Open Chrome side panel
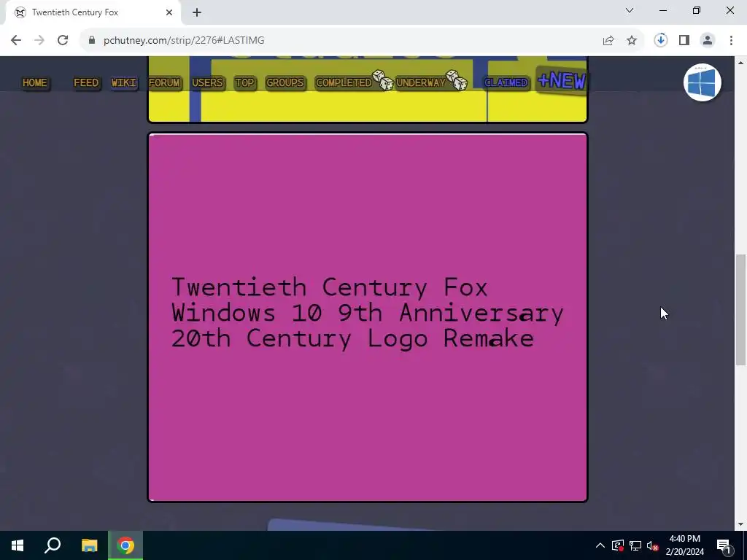The height and width of the screenshot is (560, 747). (x=684, y=41)
